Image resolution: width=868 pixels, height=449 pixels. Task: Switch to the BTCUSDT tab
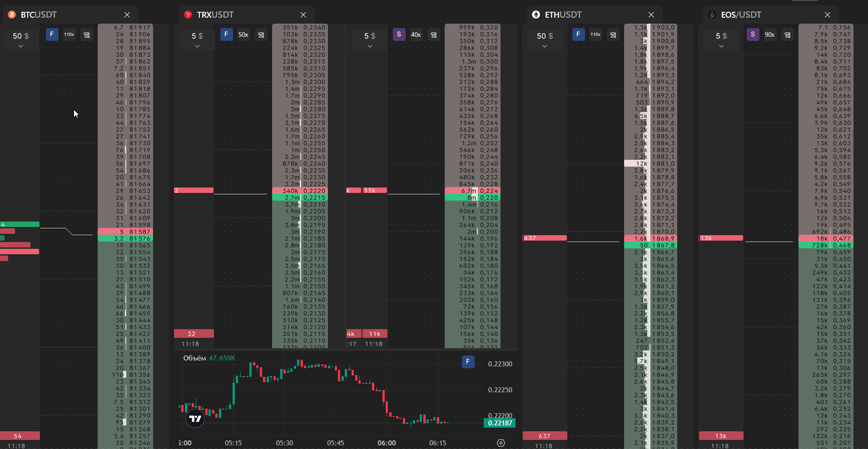click(39, 15)
